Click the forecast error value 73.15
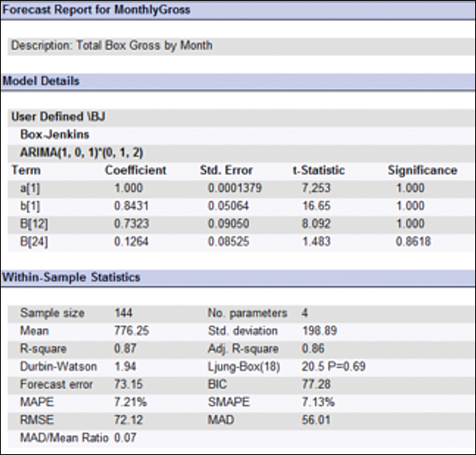This screenshot has width=476, height=455. point(128,385)
